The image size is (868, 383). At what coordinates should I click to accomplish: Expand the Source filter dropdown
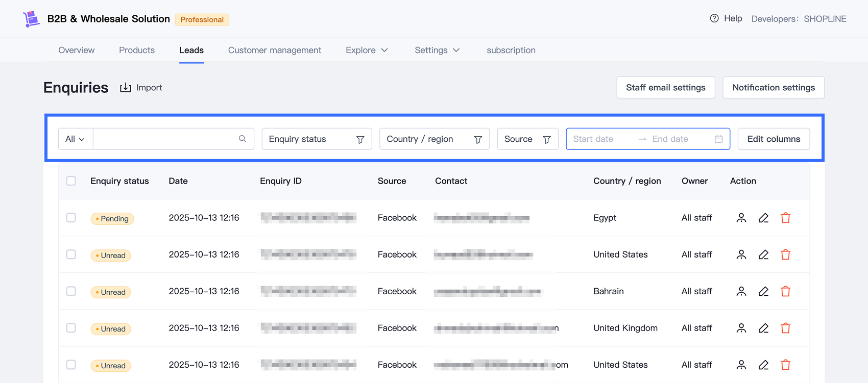[x=527, y=139]
